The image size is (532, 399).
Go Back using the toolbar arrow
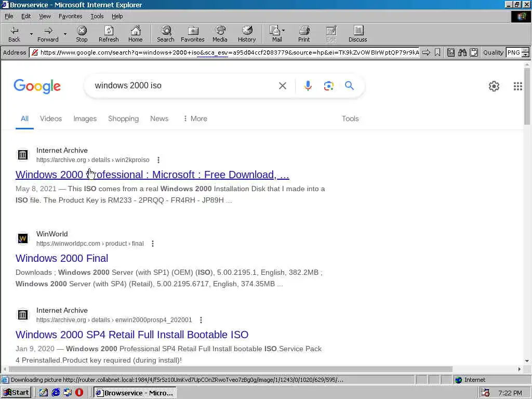[14, 34]
